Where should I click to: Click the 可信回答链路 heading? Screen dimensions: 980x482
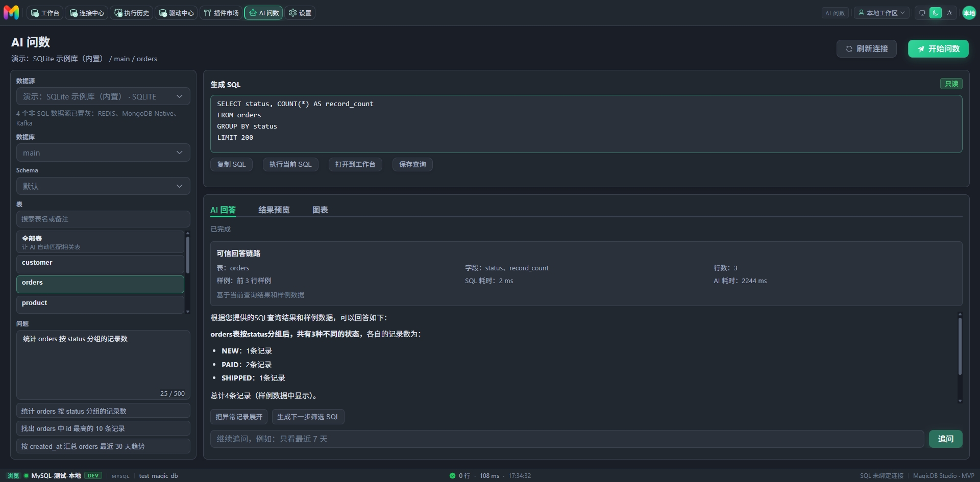238,253
